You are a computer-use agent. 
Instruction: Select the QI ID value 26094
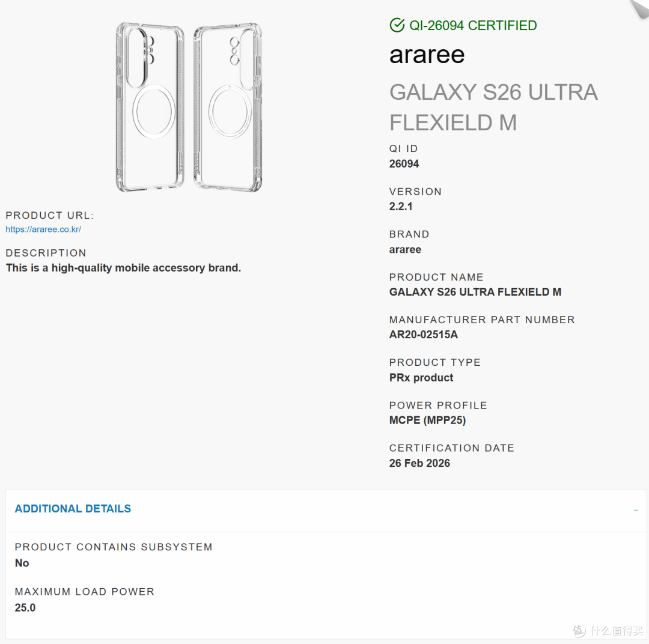point(404,164)
